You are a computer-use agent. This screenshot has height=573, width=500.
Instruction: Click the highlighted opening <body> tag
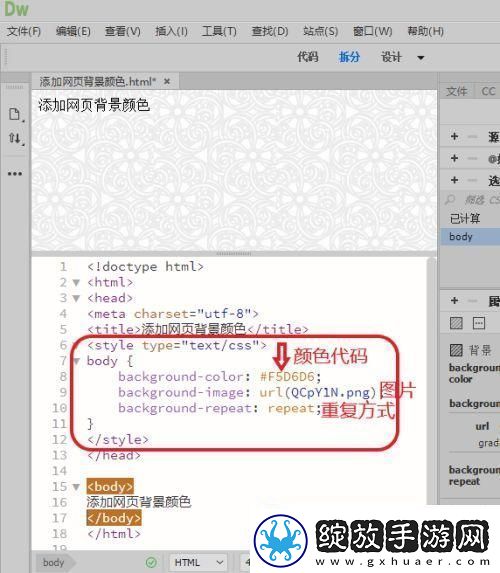110,487
